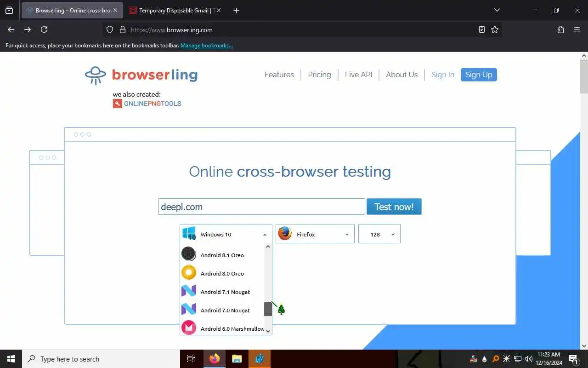Image resolution: width=588 pixels, height=368 pixels.
Task: Click the Manage bookmarks link
Action: coord(207,46)
